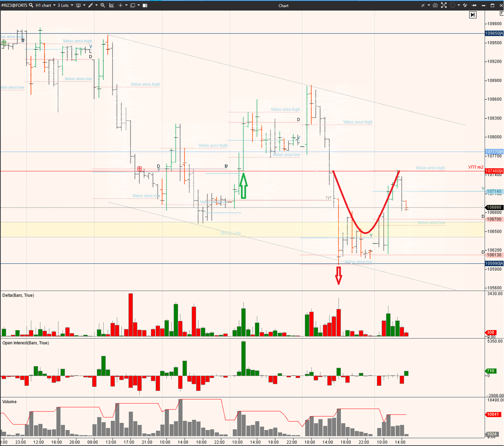The height and width of the screenshot is (446, 504).
Task: Select the 26023 Lots zone label
Action: tap(231, 233)
